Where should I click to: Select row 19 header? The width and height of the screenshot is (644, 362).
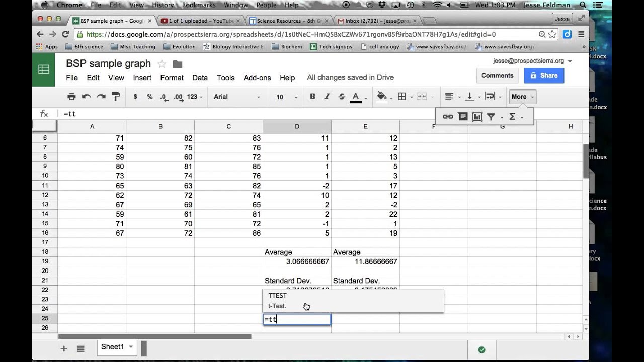point(45,261)
